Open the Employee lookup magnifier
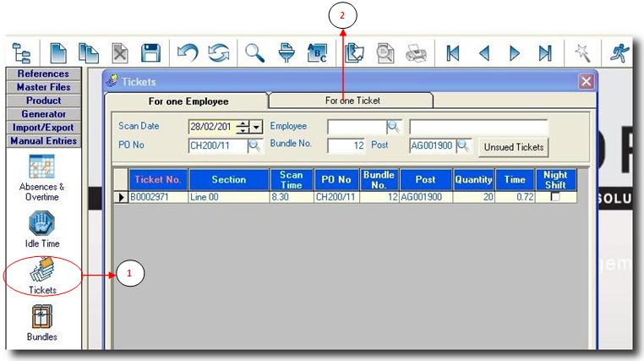Viewport: 644px width, 361px height. (x=393, y=127)
